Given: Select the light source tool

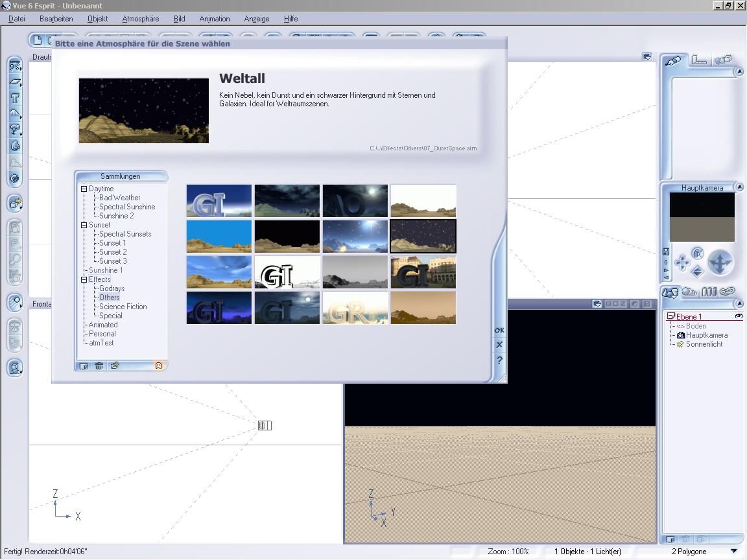Looking at the screenshot, I should (x=16, y=301).
